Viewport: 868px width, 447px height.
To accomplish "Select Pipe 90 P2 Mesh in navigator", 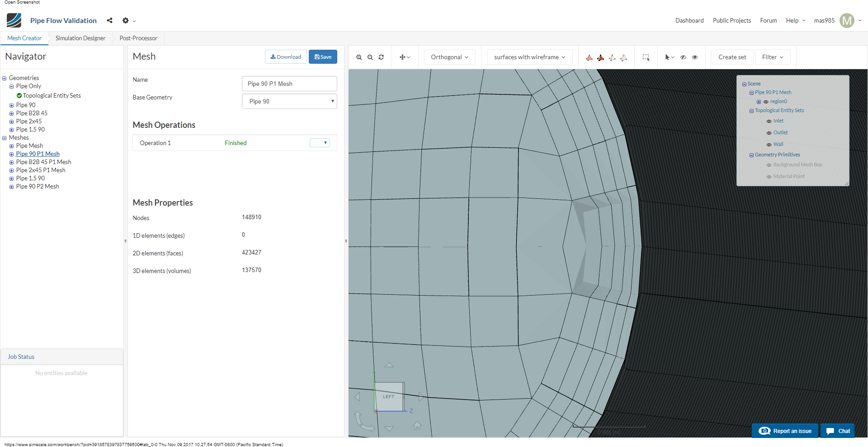I will tap(38, 187).
